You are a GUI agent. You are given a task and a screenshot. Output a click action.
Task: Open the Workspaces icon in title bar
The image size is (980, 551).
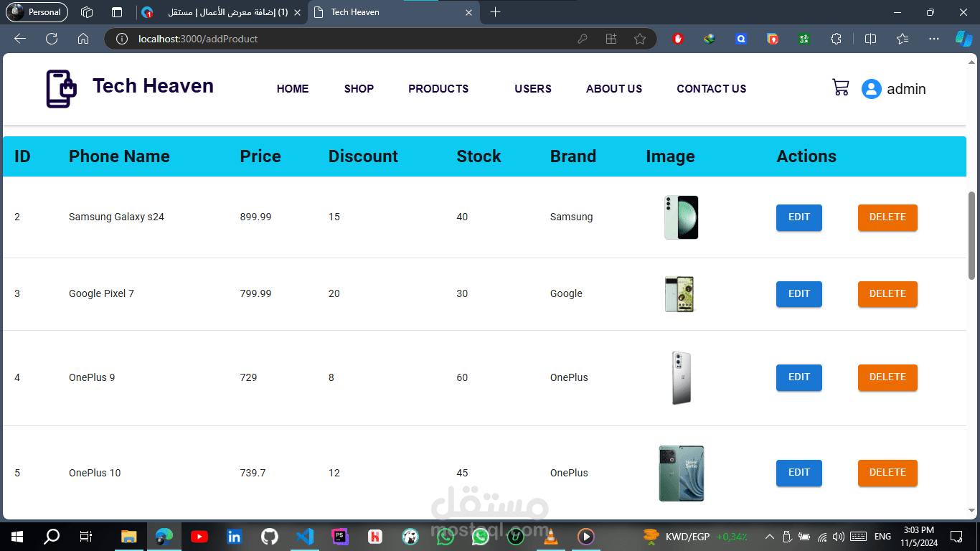(x=87, y=12)
